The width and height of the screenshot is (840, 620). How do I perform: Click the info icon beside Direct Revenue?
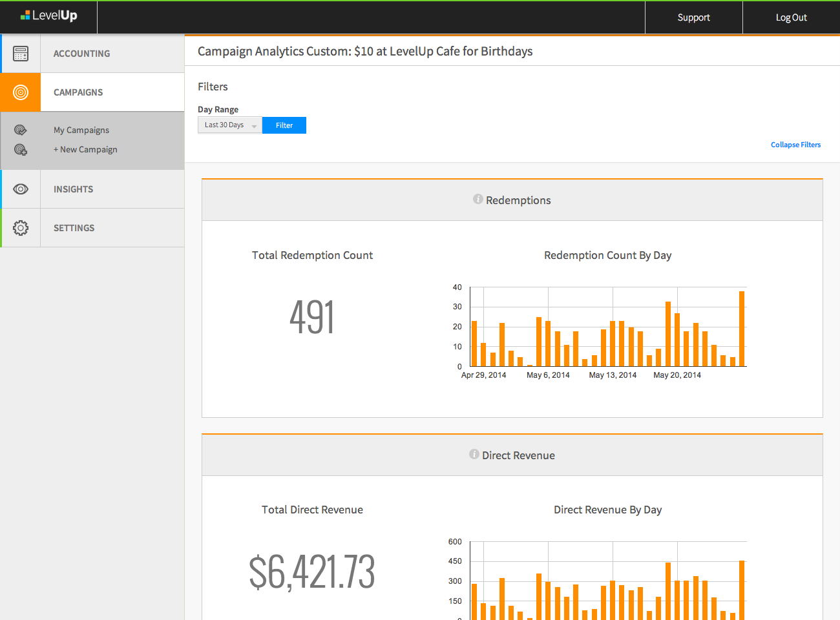(474, 454)
